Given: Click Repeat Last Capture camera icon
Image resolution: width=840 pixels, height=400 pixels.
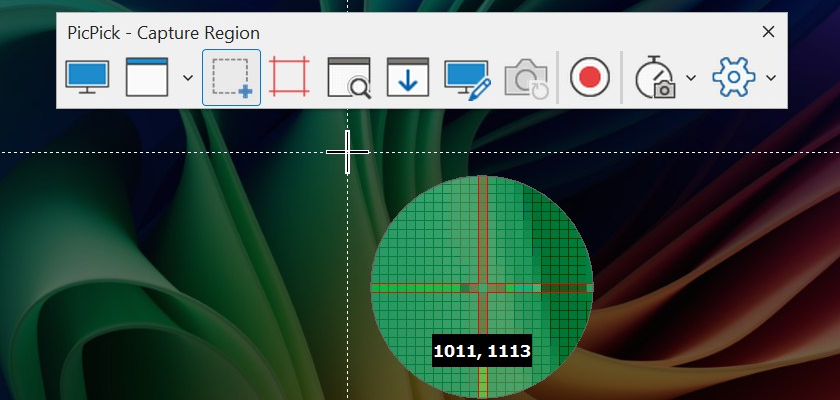Looking at the screenshot, I should point(527,79).
